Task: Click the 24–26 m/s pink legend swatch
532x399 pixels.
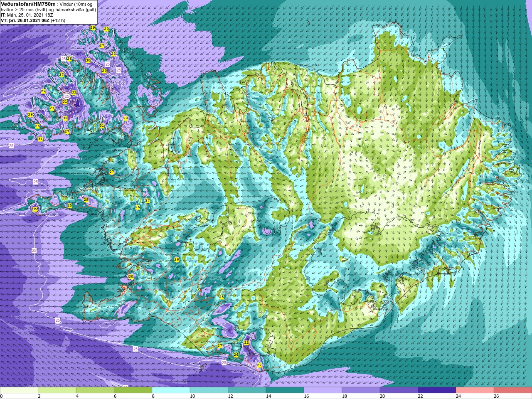Action: pos(475,390)
